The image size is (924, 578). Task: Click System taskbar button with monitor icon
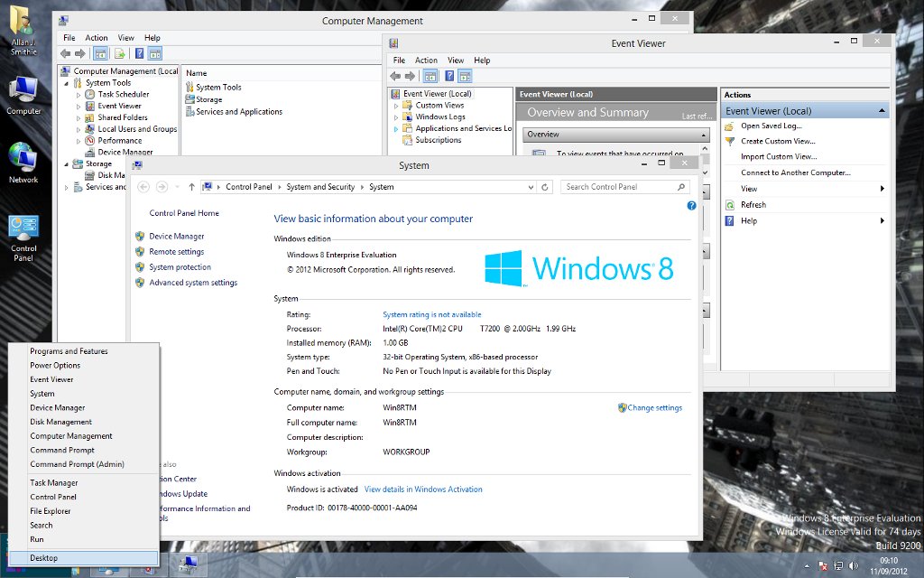point(189,564)
